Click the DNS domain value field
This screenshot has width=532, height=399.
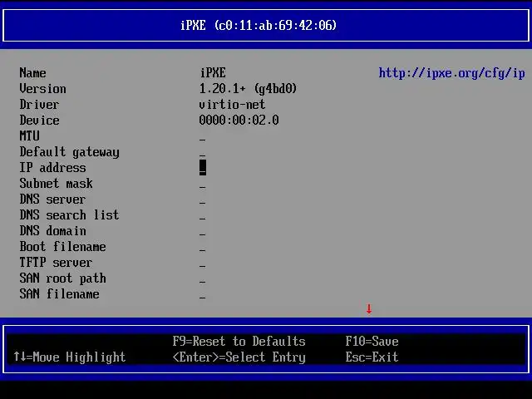[x=203, y=234]
